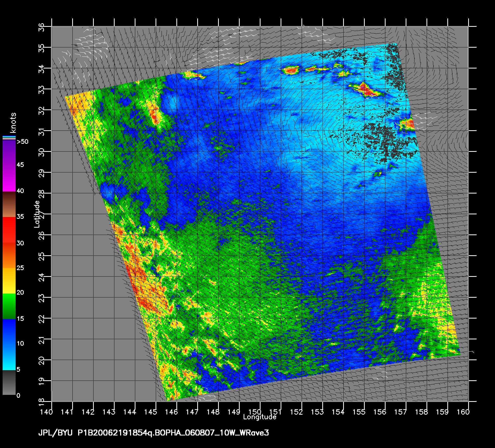Click latitude axis label "19"
The height and width of the screenshot is (448, 495).
pyautogui.click(x=41, y=381)
